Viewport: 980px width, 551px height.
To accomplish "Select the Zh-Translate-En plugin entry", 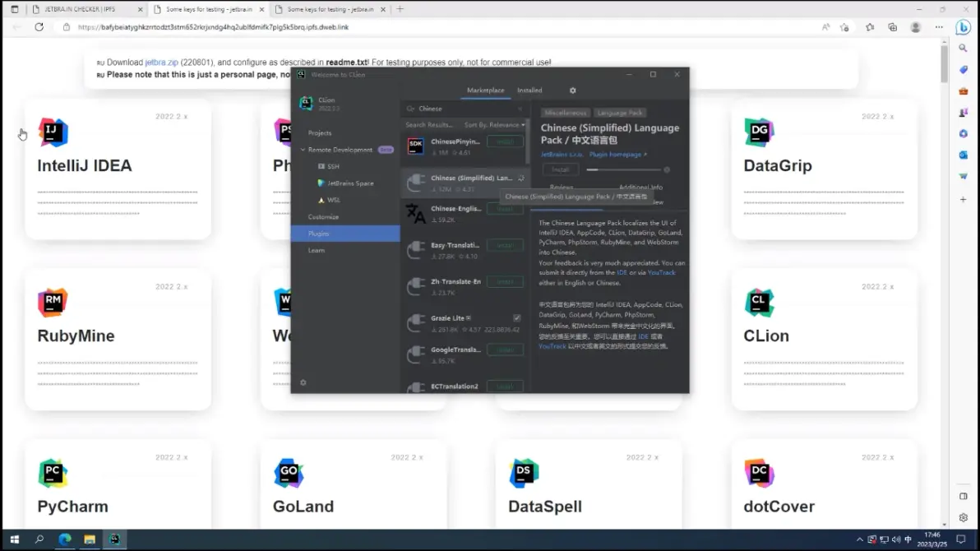I will click(x=465, y=286).
